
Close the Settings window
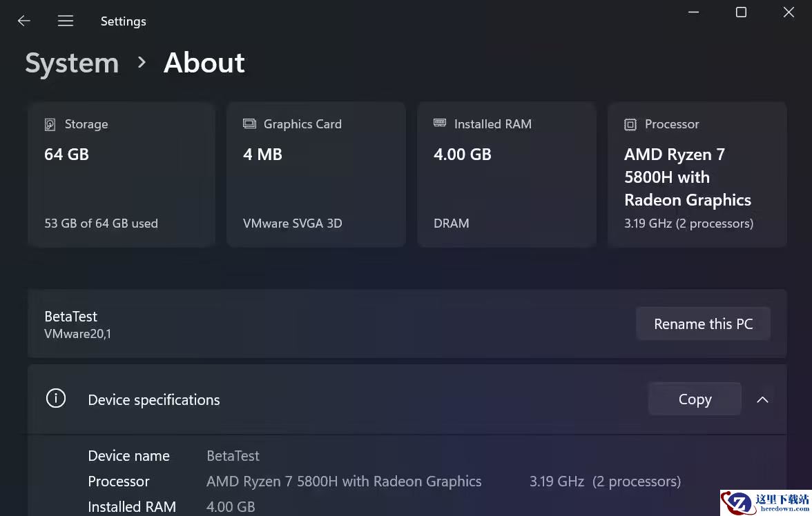(x=789, y=12)
